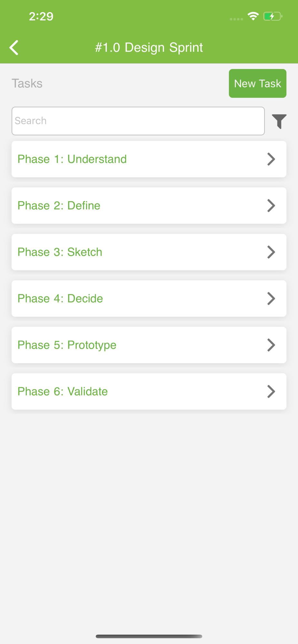Open the Phase 5: Prototype label
This screenshot has height=644, width=298.
(x=67, y=345)
